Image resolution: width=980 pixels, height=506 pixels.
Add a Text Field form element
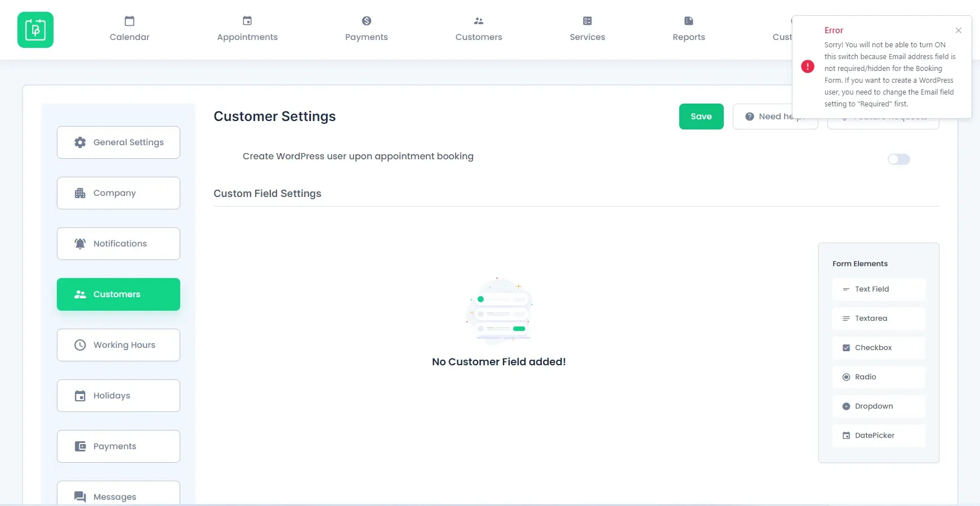pos(879,289)
